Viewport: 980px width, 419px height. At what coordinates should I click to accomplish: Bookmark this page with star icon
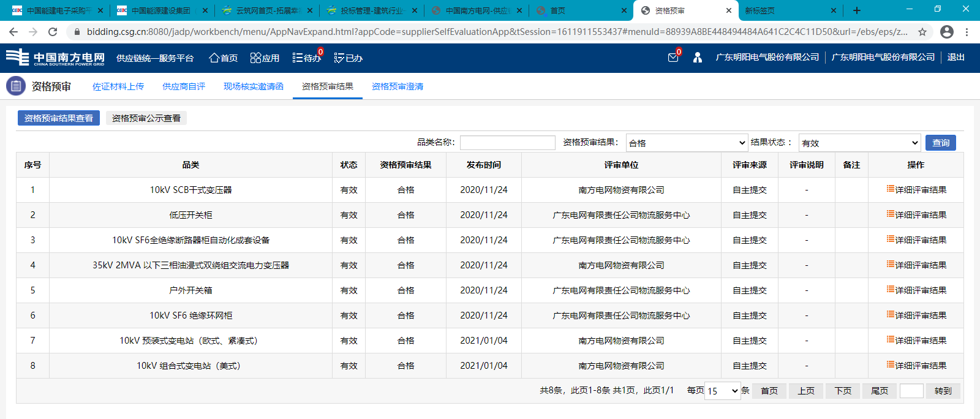click(x=922, y=32)
